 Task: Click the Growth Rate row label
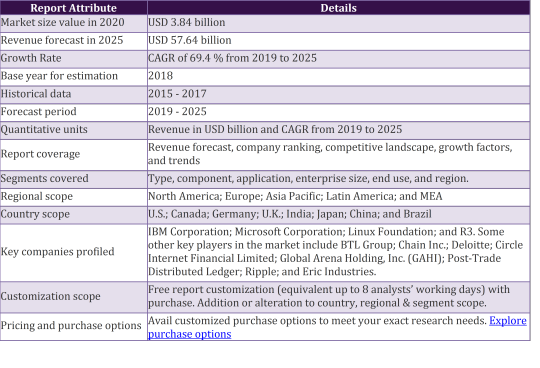(x=31, y=58)
